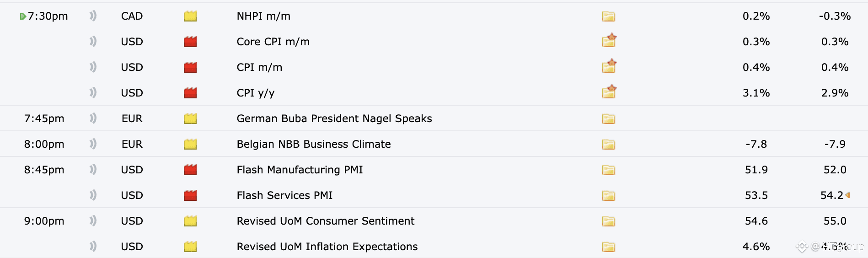
Task: Open the Flash Services PMI event
Action: [284, 196]
